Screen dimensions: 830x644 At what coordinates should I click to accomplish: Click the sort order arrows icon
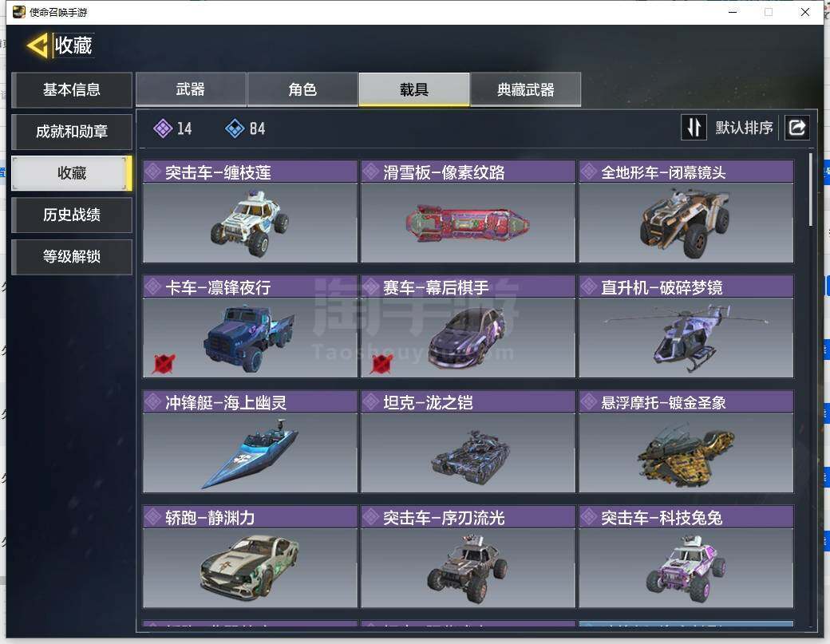[694, 128]
